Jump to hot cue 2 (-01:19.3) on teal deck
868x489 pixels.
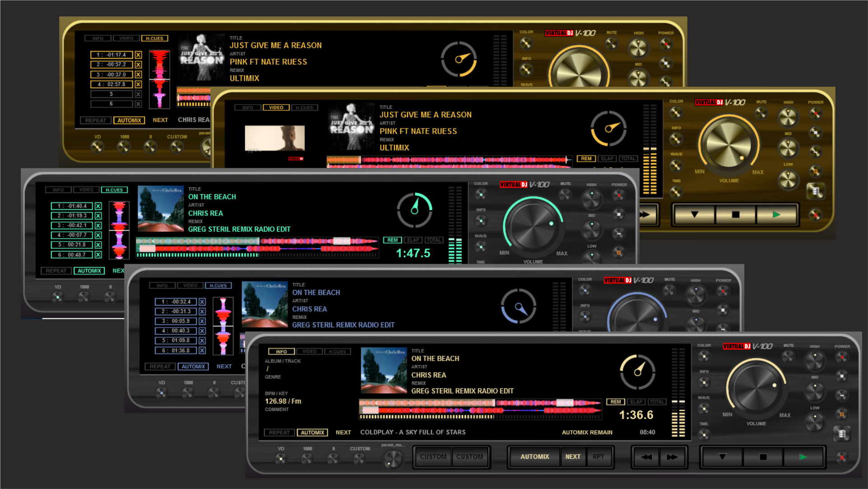(72, 216)
